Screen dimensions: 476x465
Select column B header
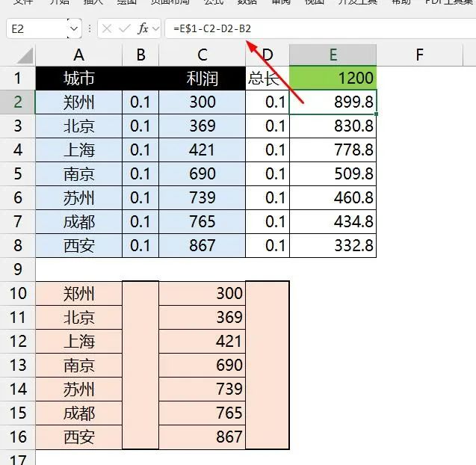pyautogui.click(x=140, y=55)
